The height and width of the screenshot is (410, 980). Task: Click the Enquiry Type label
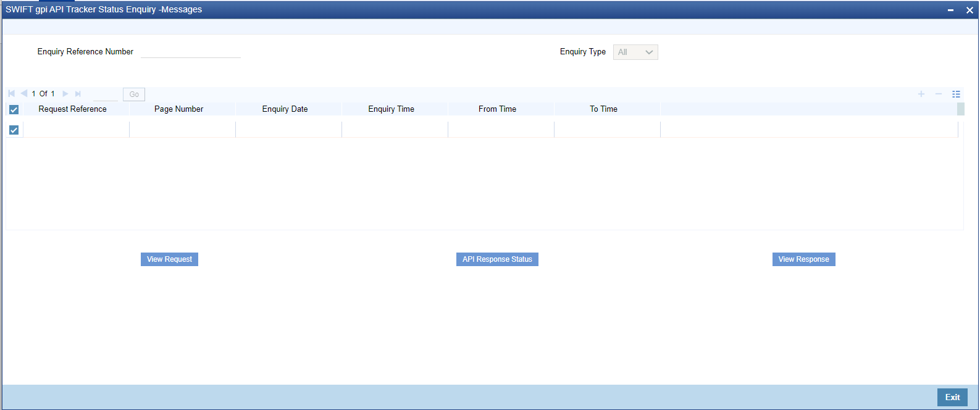[583, 52]
